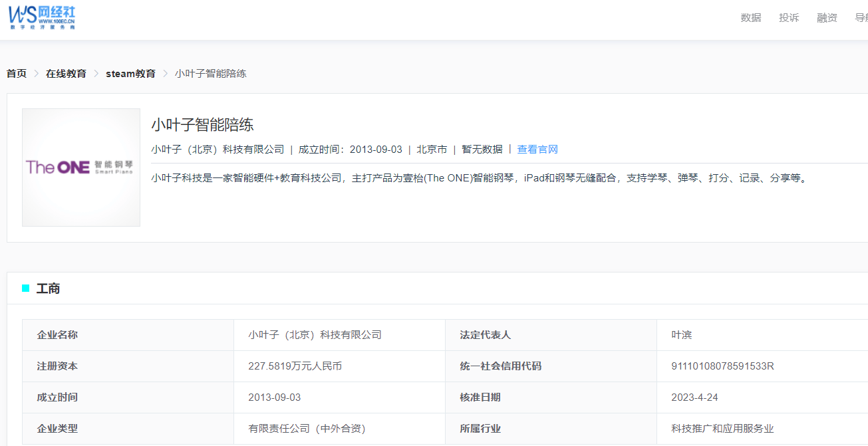Image resolution: width=868 pixels, height=446 pixels.
Task: Click the chevron after steam教育 breadcrumb
Action: coord(166,74)
